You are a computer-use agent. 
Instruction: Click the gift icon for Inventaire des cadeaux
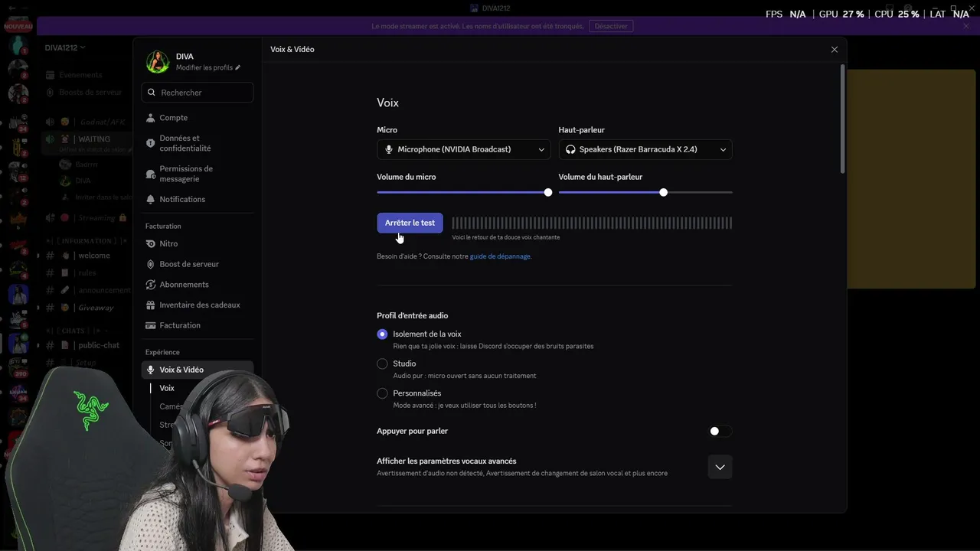[151, 305]
